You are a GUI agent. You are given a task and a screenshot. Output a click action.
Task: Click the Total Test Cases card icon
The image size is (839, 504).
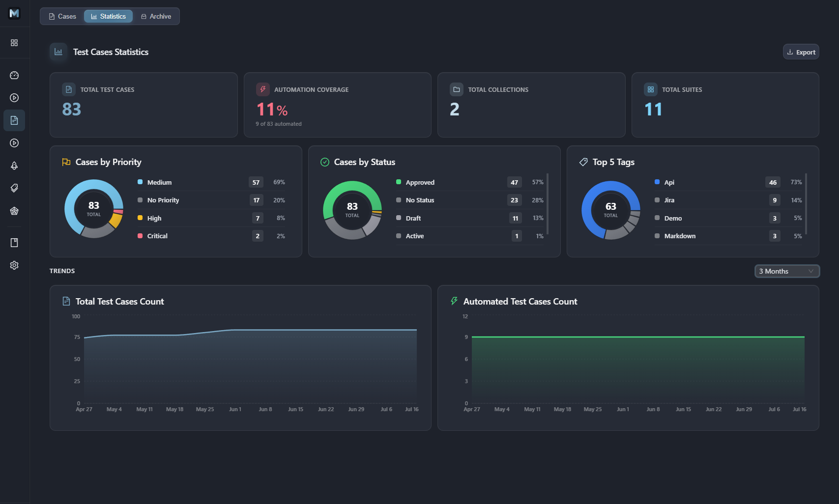pos(69,89)
